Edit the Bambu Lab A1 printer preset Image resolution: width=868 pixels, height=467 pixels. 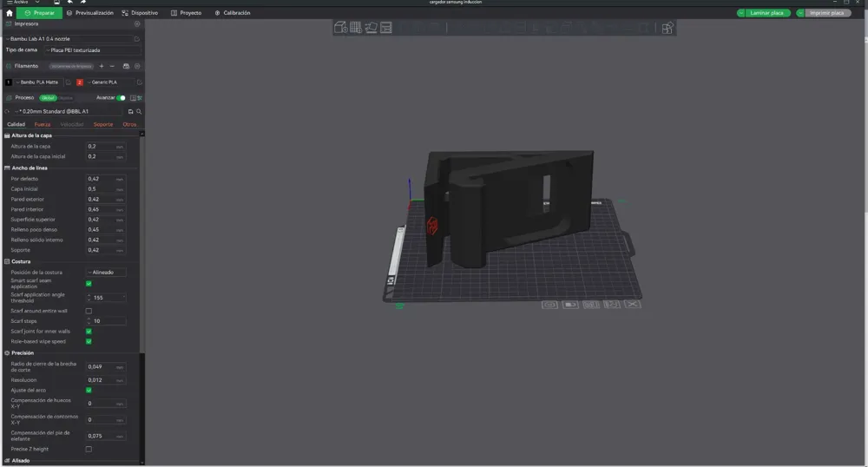click(137, 39)
